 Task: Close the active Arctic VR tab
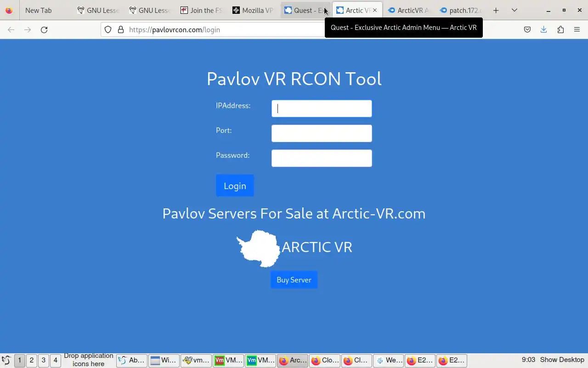click(375, 10)
